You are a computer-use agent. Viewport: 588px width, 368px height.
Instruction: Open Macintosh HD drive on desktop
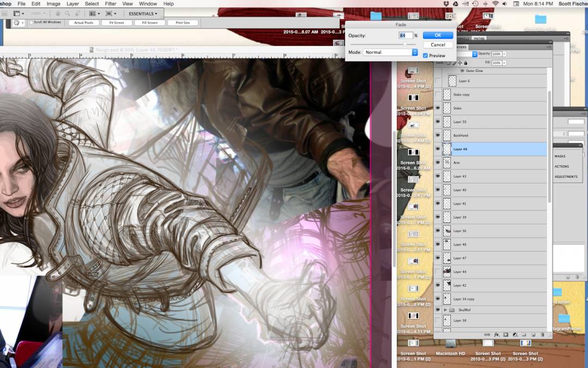click(x=450, y=347)
